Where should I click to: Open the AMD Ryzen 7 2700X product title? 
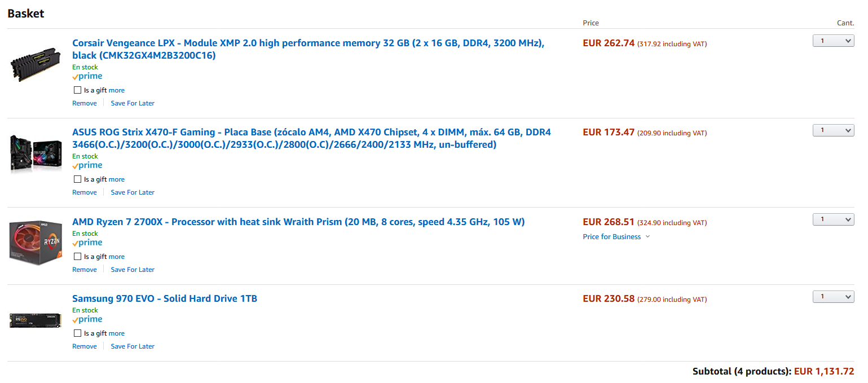[x=298, y=222]
